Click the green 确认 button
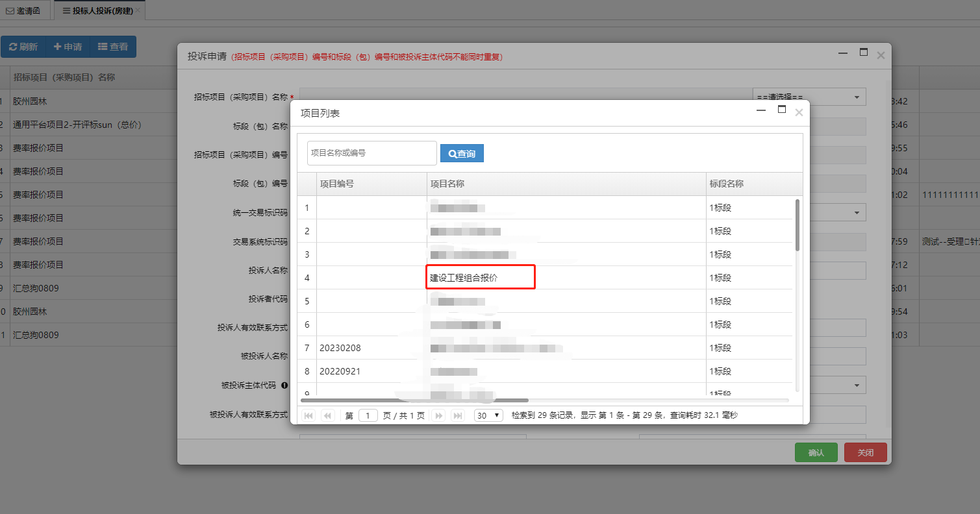The width and height of the screenshot is (980, 514). coord(816,452)
